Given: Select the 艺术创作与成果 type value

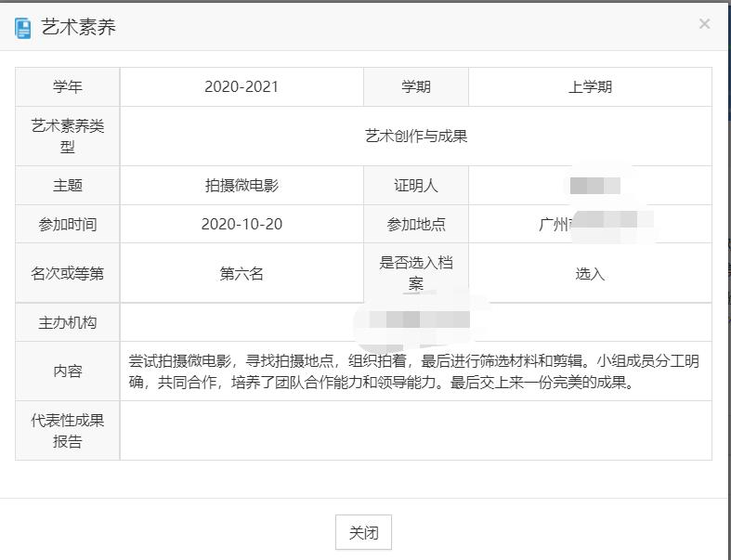Looking at the screenshot, I should (415, 137).
